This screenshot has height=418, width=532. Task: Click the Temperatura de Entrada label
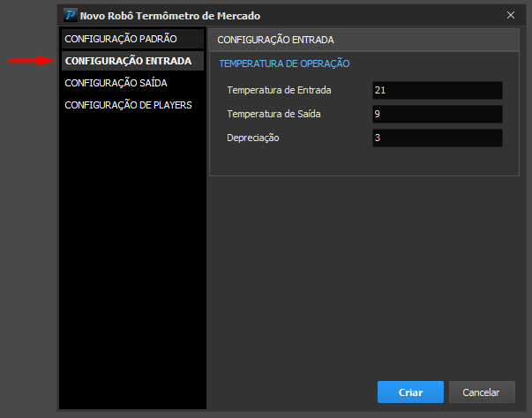(279, 90)
